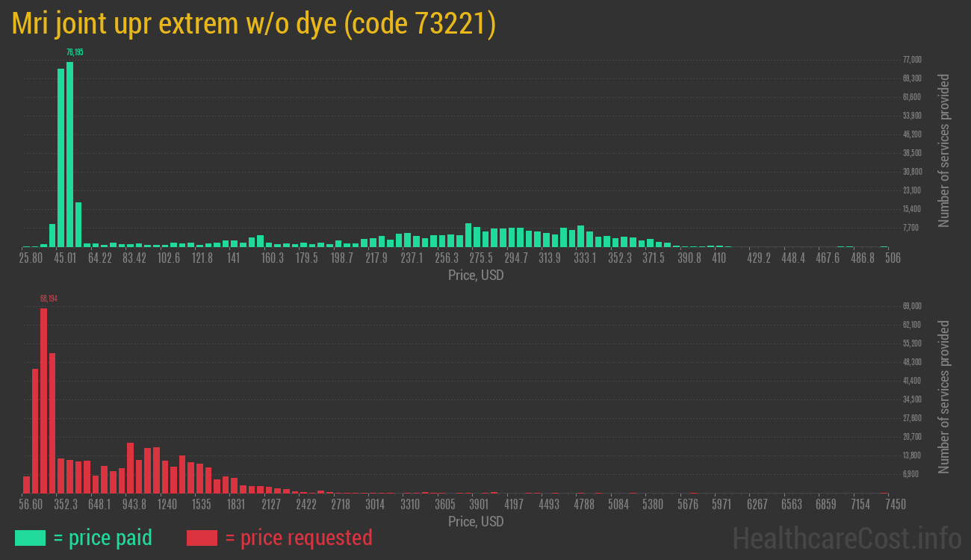Click the 69,000 tick on lower y-axis
The height and width of the screenshot is (560, 971).
(x=911, y=306)
